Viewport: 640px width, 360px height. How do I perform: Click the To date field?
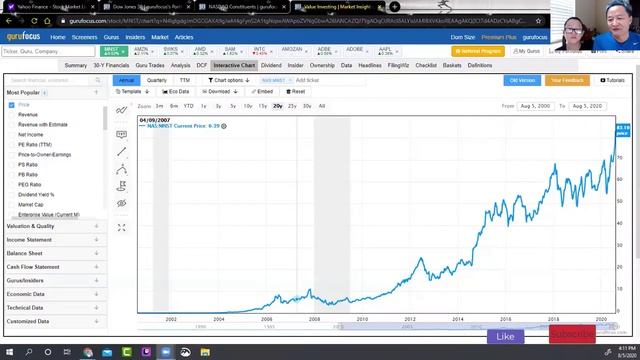[587, 106]
